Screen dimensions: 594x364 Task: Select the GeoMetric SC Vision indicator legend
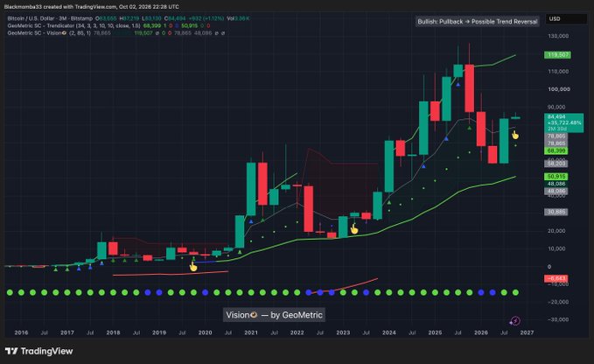[49, 33]
